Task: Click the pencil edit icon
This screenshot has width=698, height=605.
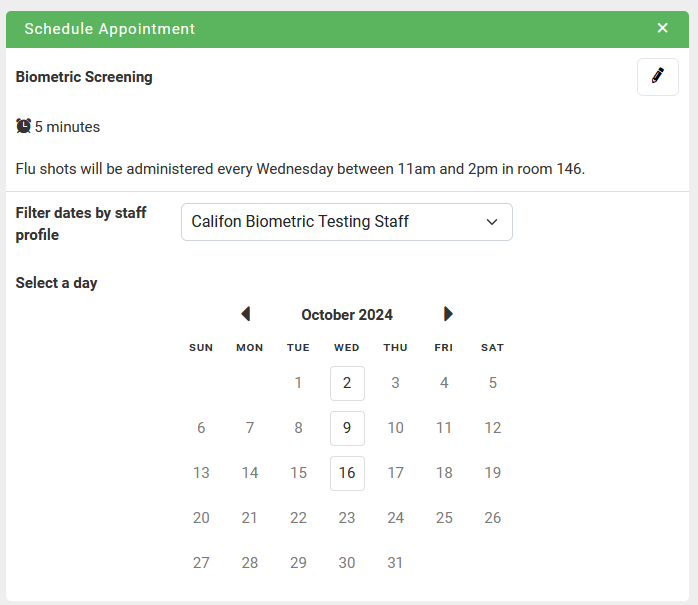Action: point(657,77)
